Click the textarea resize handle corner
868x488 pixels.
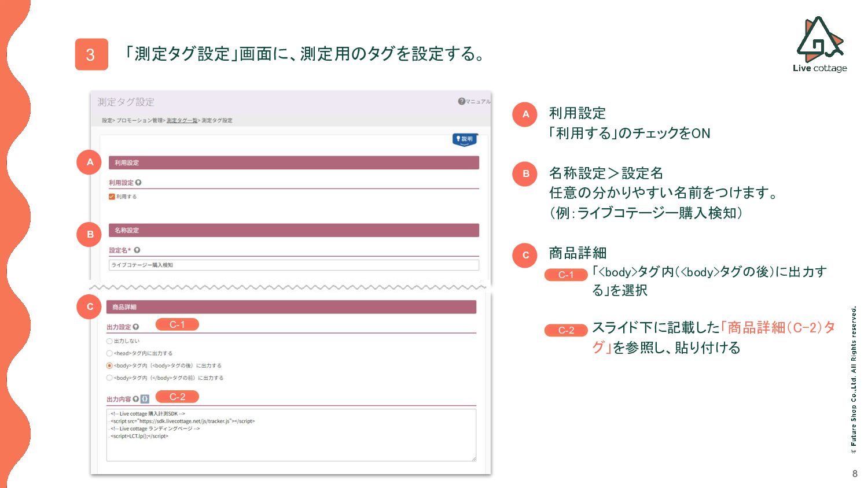point(473,459)
